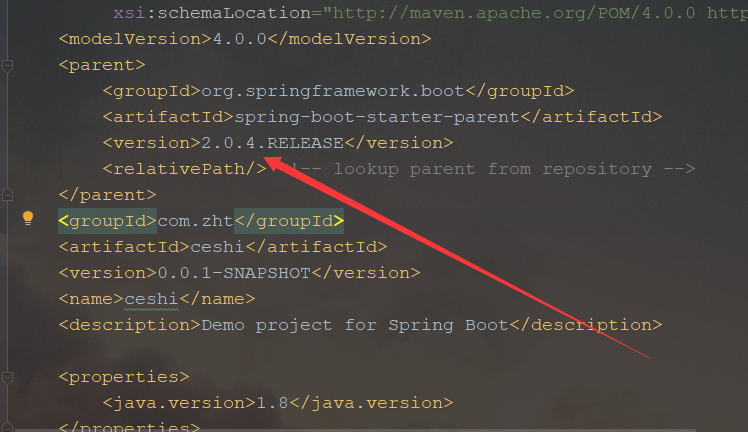This screenshot has height=432, width=748.
Task: Click fold end marker beside closing parent tag
Action: click(x=7, y=195)
